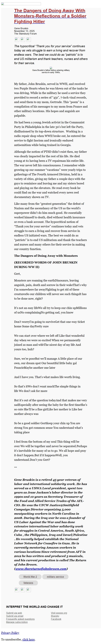
Task: Click the middle share icon under the byline
Action: pos(23,39)
